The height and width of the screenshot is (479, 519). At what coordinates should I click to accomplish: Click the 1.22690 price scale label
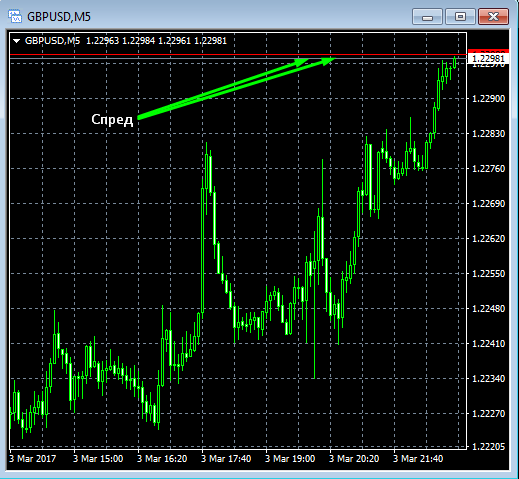(x=488, y=204)
